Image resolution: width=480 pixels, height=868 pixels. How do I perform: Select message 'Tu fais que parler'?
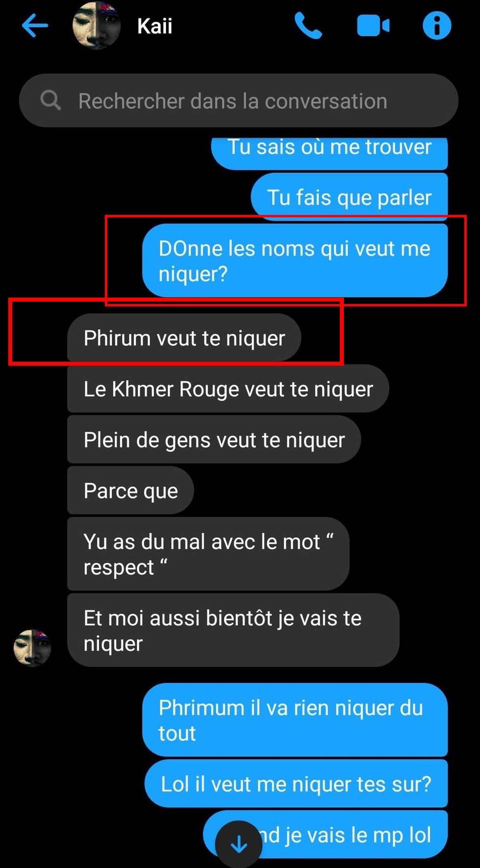click(x=349, y=197)
